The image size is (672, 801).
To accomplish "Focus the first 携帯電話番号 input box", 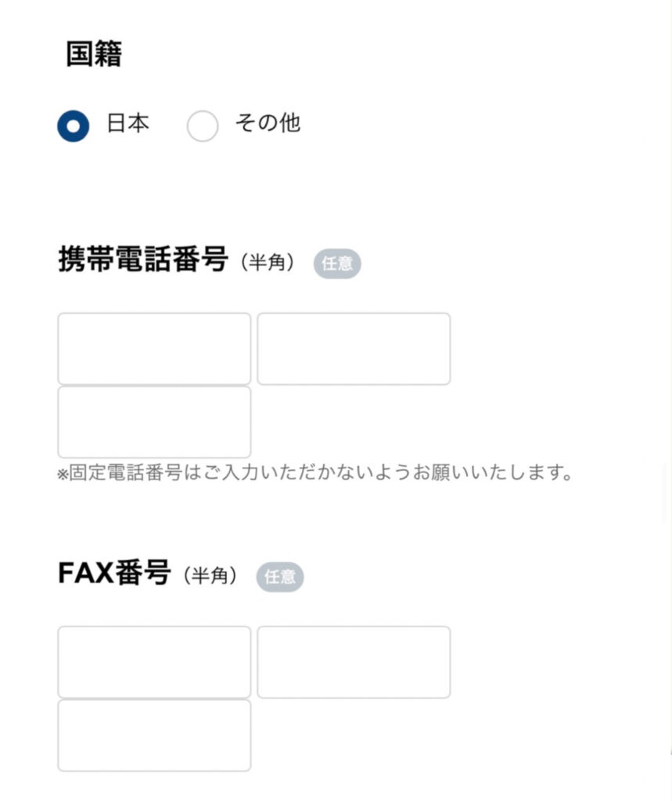I will pos(154,349).
